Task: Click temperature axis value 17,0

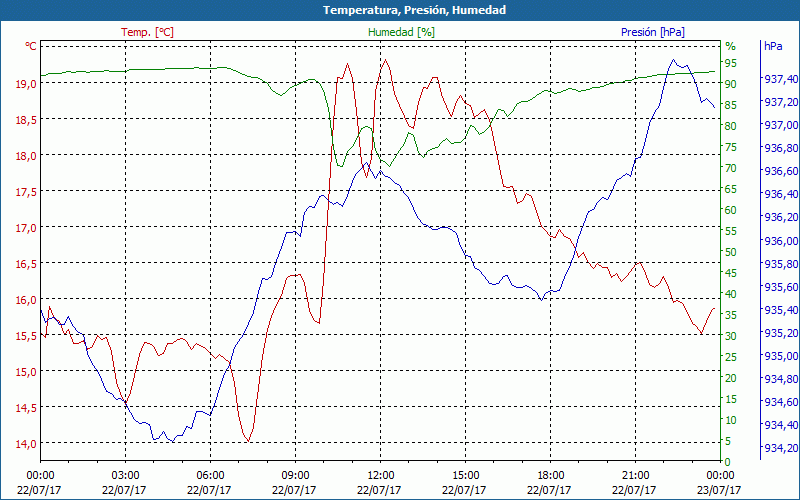Action: [26, 228]
